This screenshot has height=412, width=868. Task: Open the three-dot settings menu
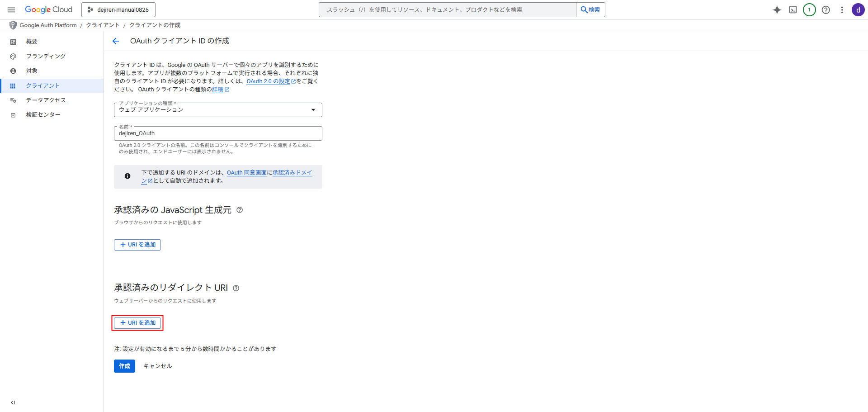842,10
